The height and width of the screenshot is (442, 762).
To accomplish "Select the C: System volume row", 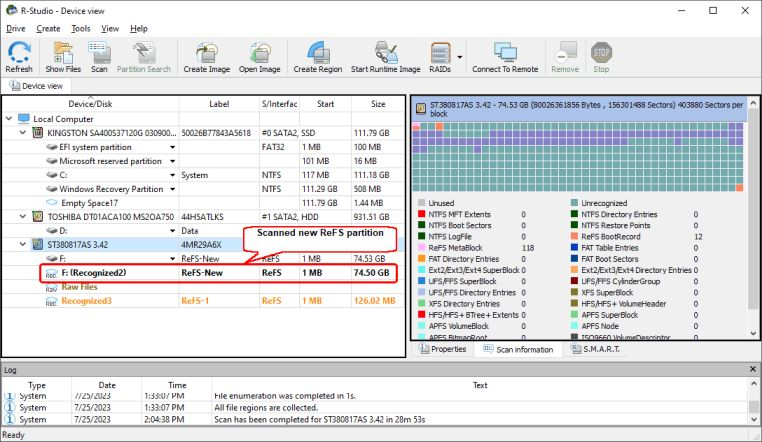I will (204, 175).
